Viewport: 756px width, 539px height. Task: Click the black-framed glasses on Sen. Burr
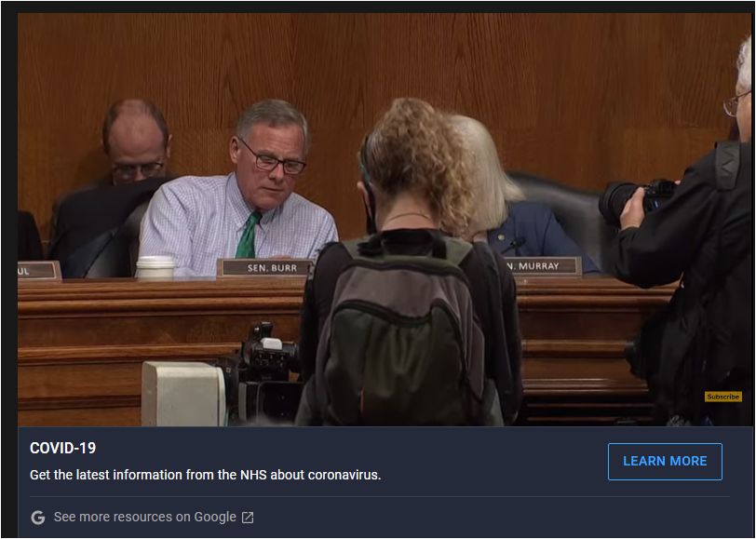273,159
